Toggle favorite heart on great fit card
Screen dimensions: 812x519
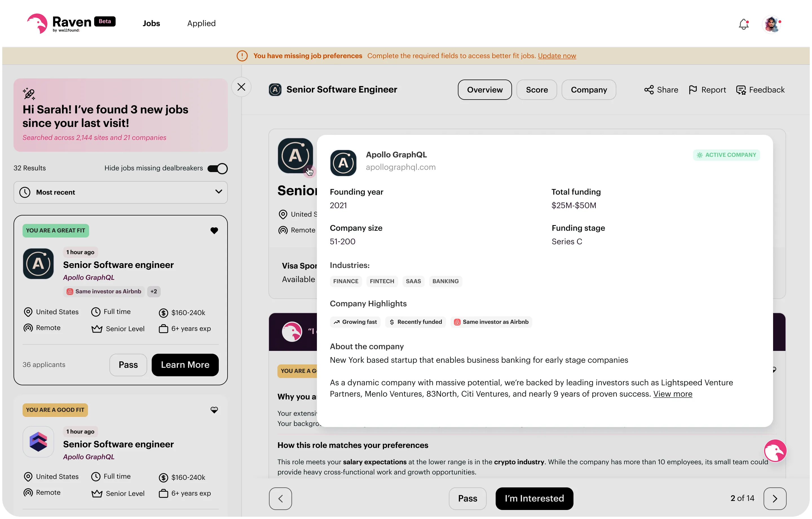(214, 230)
